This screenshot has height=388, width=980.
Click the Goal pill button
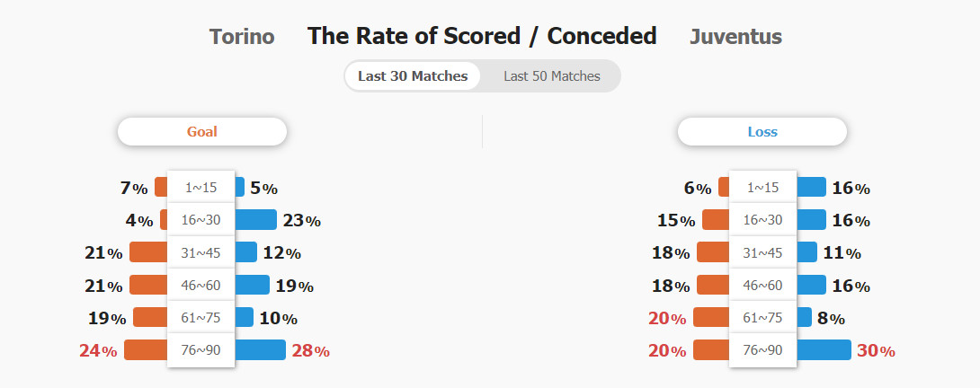point(202,132)
